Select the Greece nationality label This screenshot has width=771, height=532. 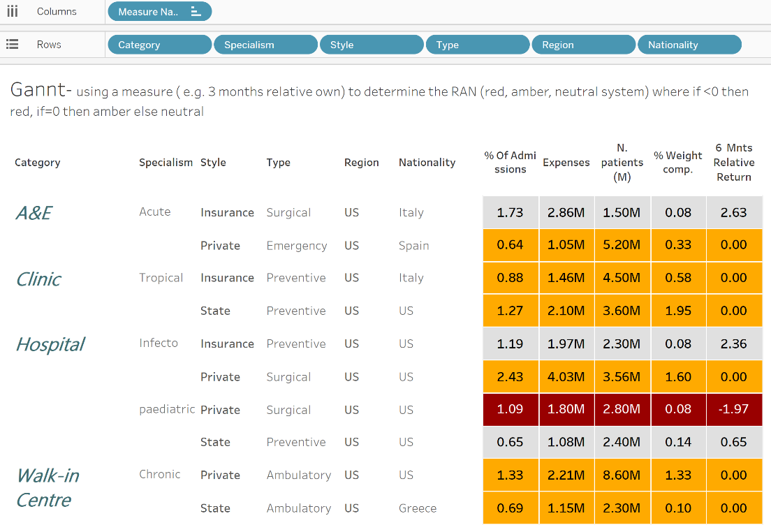[x=418, y=508]
